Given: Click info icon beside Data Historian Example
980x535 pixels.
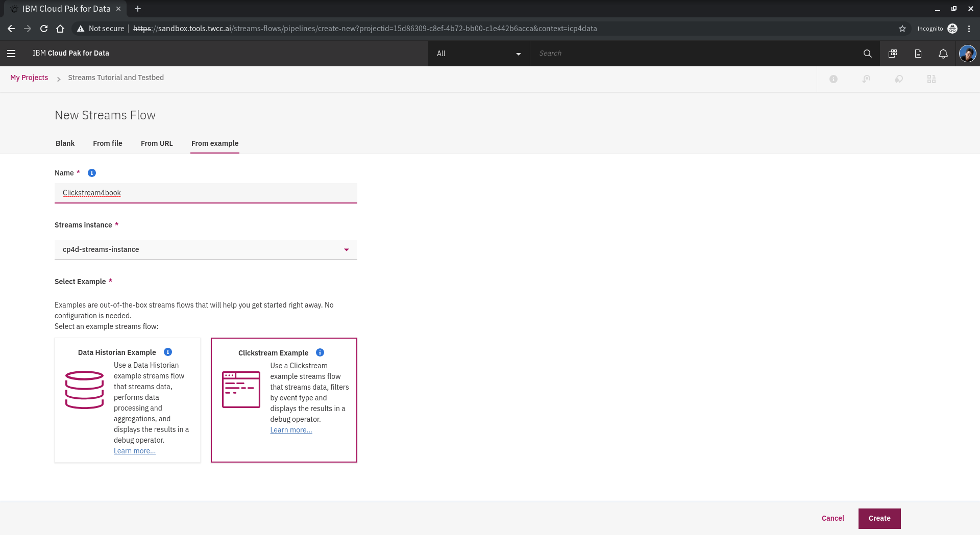Looking at the screenshot, I should click(168, 352).
